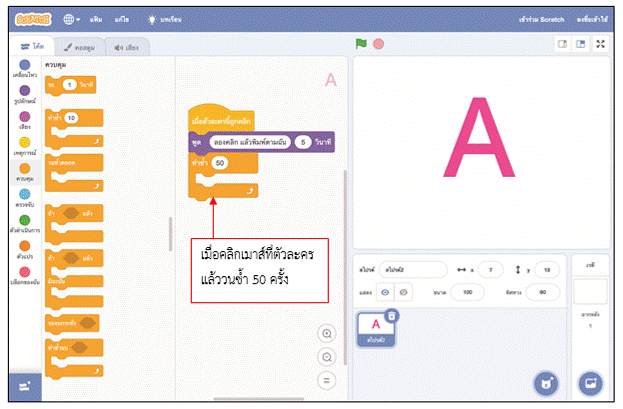
Task: Open the Add Extension button at bottom-left
Action: 22,386
